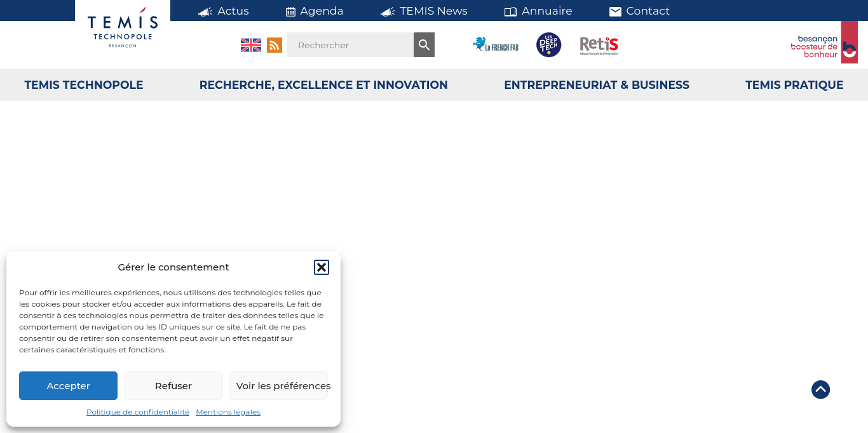
Task: Expand the Entrepreneuriat & Business menu
Action: point(597,85)
